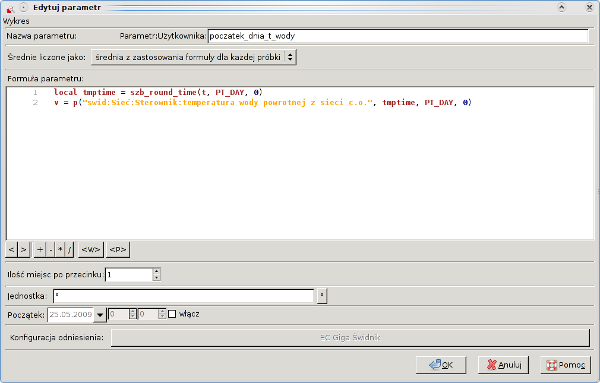This screenshot has height=383, width=600.
Task: Open the Początek date picker arrow
Action: (x=100, y=315)
